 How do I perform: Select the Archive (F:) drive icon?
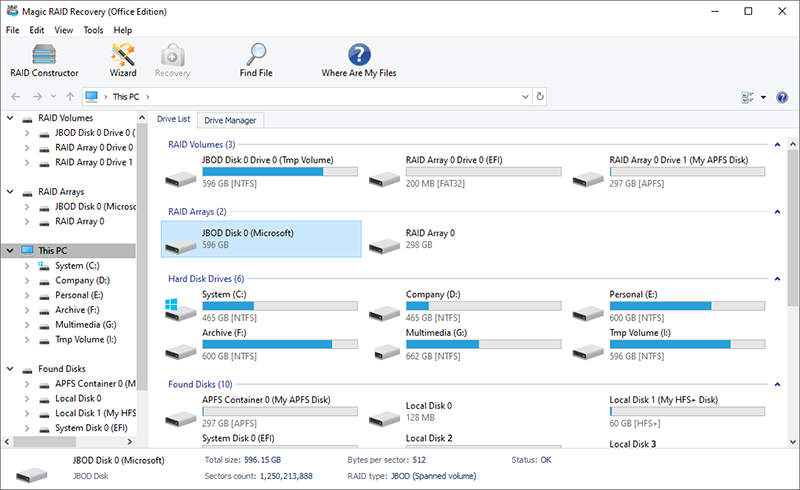click(181, 351)
